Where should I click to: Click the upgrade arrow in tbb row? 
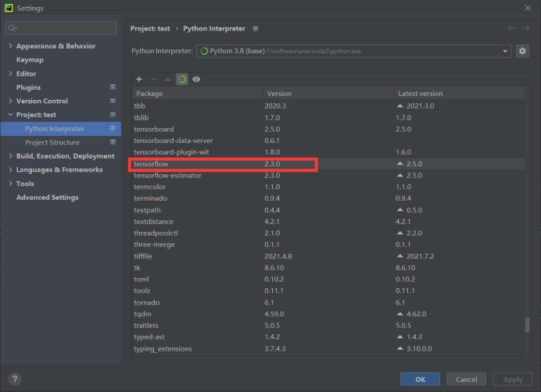pyautogui.click(x=399, y=106)
